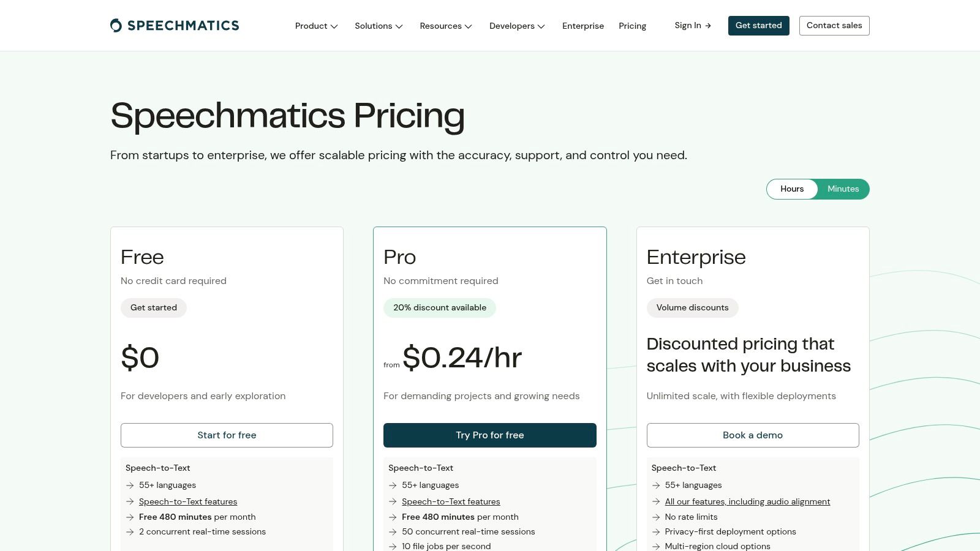This screenshot has width=980, height=551.
Task: Go to the Enterprise nav item
Action: pyautogui.click(x=583, y=26)
